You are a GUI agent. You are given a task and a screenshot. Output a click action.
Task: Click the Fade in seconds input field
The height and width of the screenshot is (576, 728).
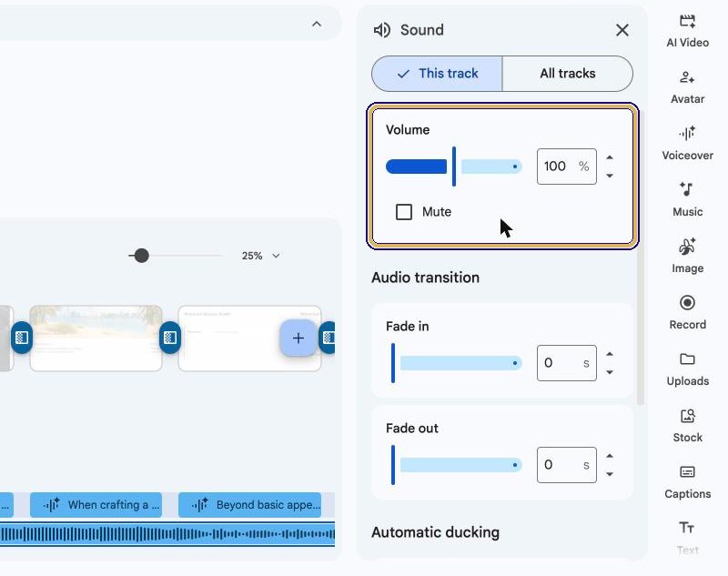566,363
